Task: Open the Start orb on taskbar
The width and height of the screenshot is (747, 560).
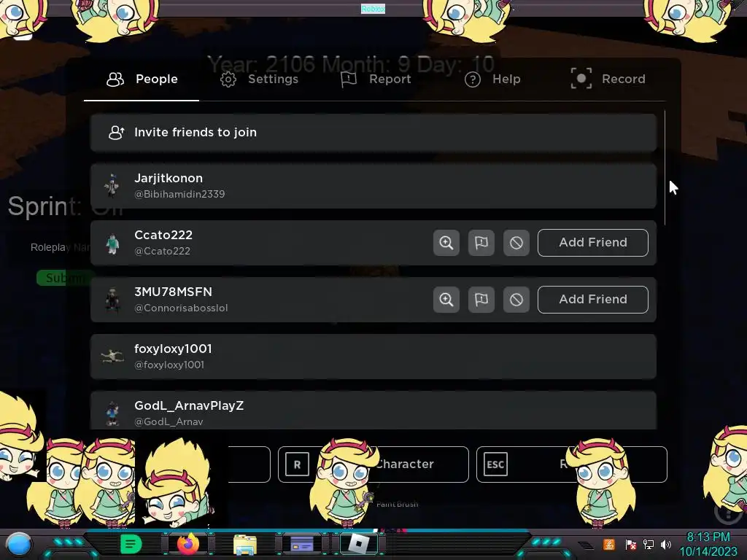Action: point(19,544)
